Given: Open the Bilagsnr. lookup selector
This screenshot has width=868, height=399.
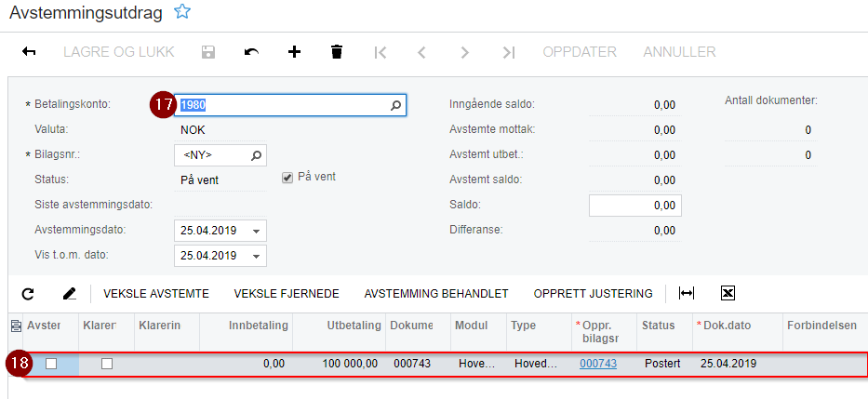Looking at the screenshot, I should 256,154.
